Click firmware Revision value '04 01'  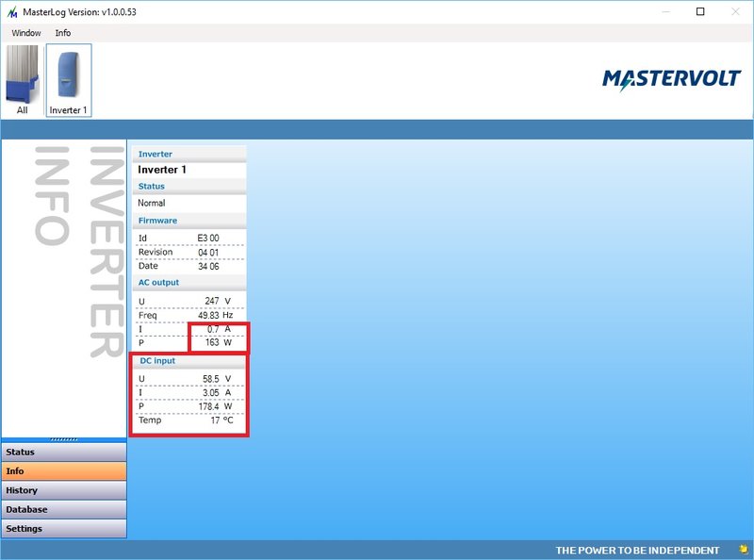pyautogui.click(x=208, y=252)
